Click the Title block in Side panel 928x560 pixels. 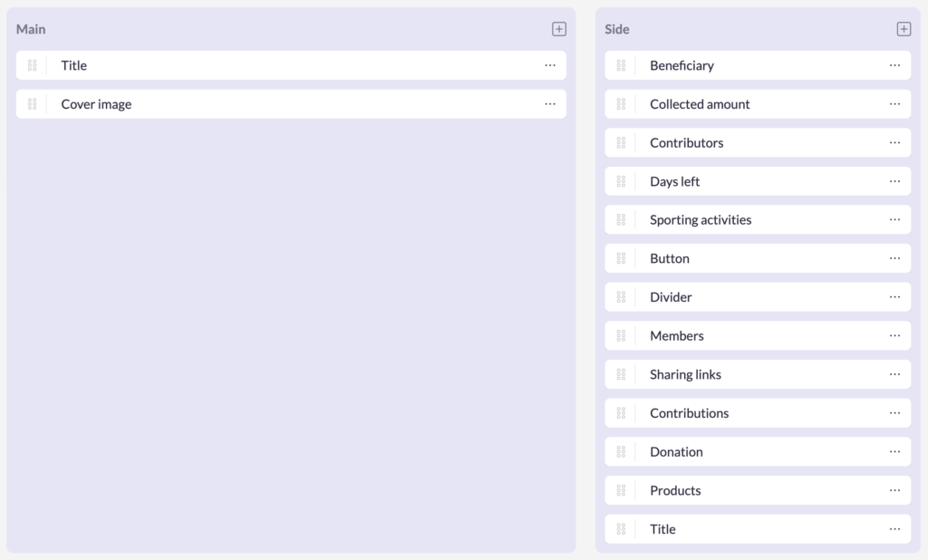pyautogui.click(x=662, y=529)
